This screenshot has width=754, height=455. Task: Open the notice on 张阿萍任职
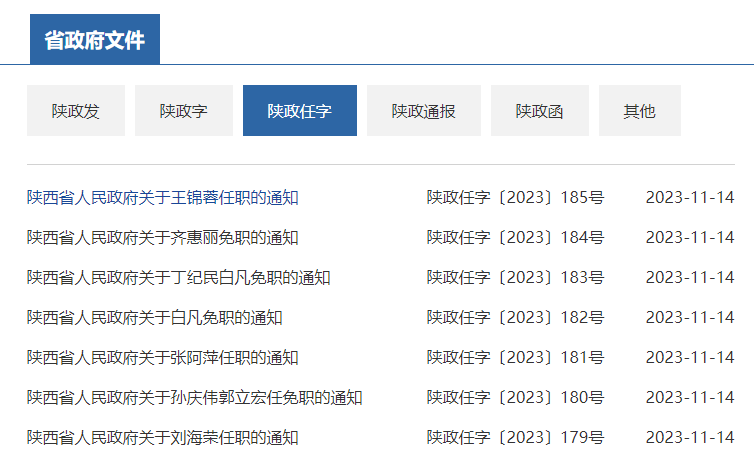tap(163, 357)
